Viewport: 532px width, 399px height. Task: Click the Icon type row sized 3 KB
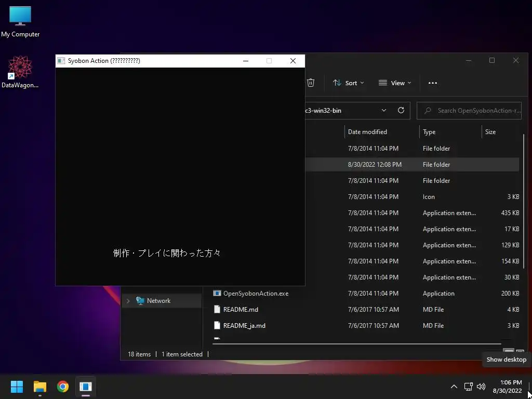(x=412, y=197)
